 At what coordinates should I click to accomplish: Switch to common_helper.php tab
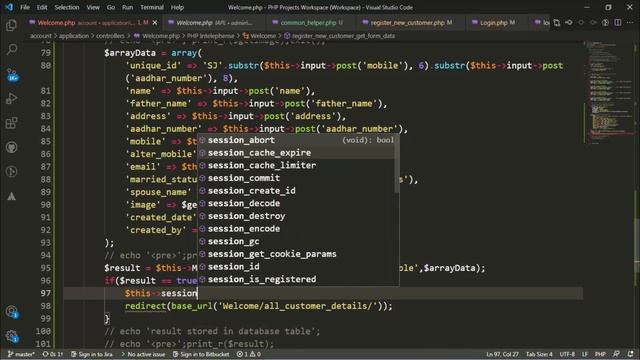[312, 23]
